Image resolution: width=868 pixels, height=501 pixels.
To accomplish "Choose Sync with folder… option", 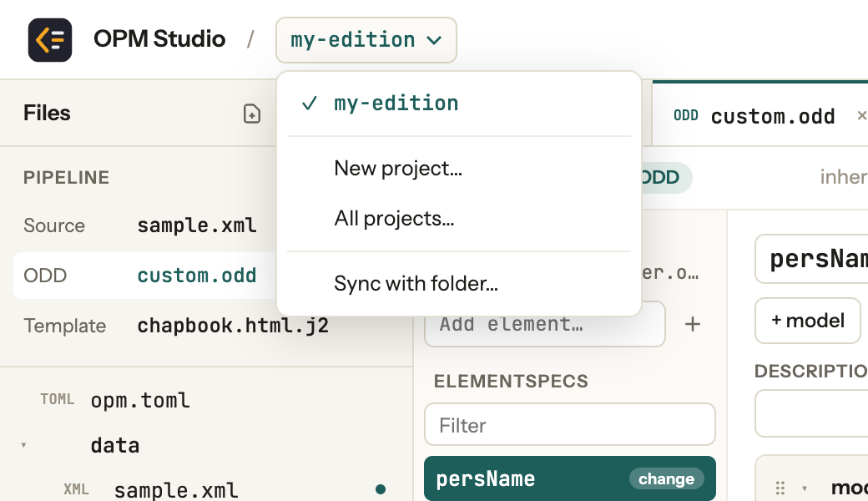I will coord(459,283).
